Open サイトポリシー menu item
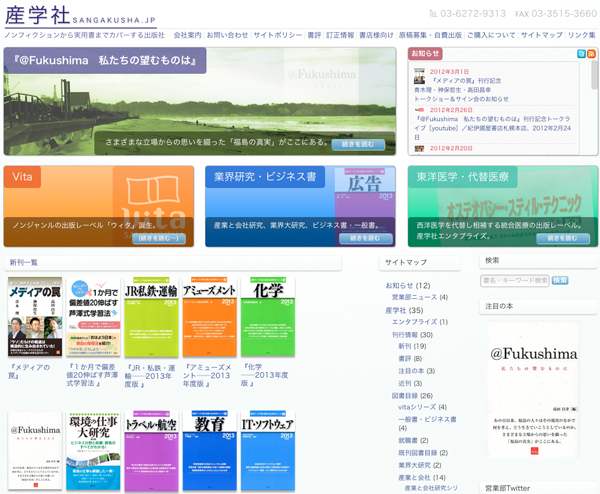The width and height of the screenshot is (600, 494). (x=278, y=35)
